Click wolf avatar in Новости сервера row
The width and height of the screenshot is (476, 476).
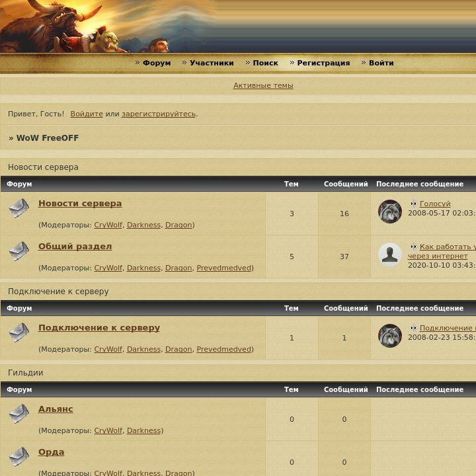point(390,212)
